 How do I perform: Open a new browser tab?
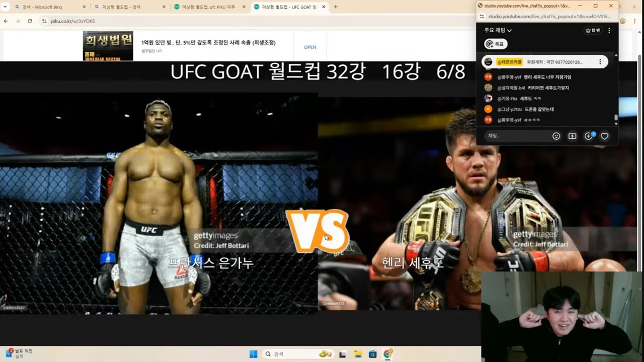[x=336, y=7]
